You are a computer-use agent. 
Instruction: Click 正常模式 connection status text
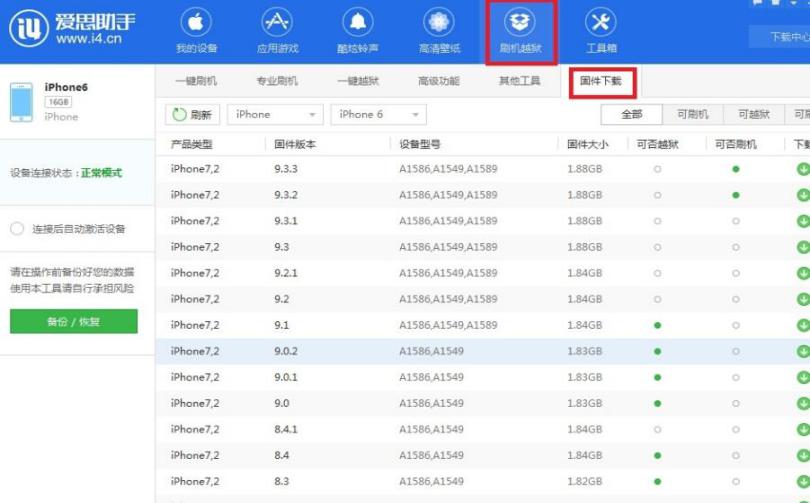click(101, 173)
